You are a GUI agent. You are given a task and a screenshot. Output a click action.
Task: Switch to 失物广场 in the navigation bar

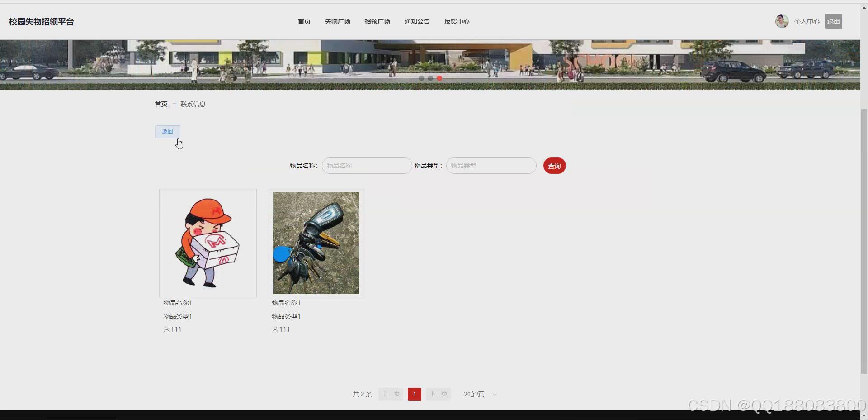(337, 21)
